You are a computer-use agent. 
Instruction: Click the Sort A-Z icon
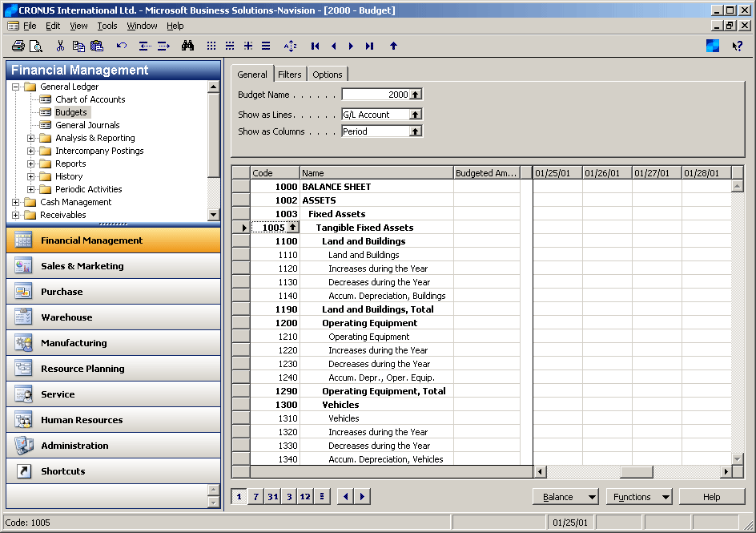(x=290, y=46)
